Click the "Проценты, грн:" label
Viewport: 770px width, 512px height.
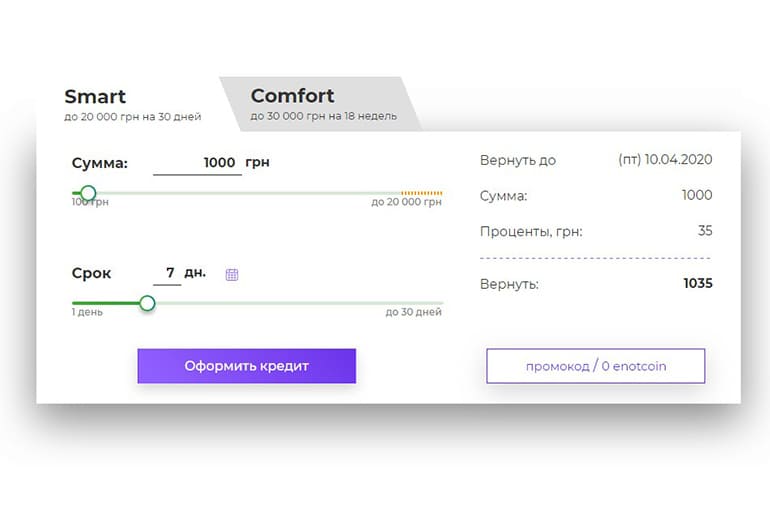pos(530,232)
